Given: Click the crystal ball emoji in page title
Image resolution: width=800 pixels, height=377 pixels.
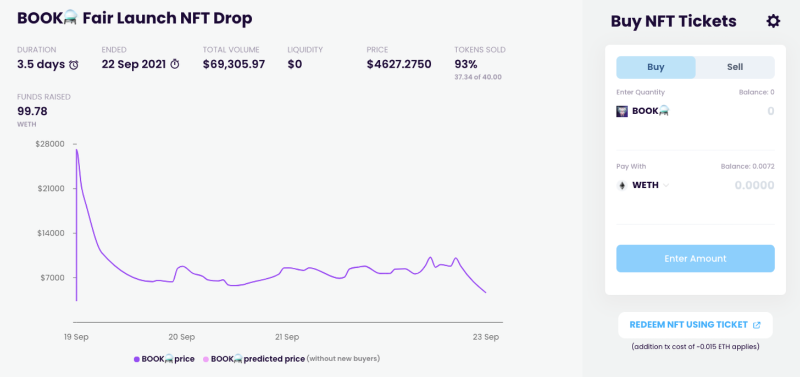Looking at the screenshot, I should [x=69, y=19].
